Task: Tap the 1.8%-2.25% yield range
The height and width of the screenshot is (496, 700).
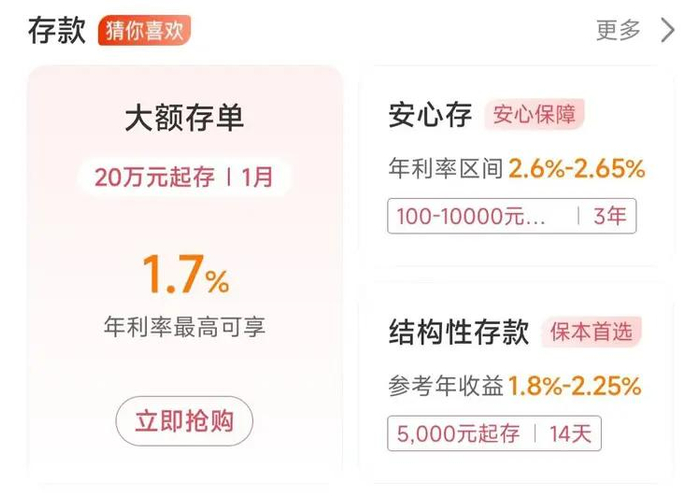Action: (x=575, y=385)
